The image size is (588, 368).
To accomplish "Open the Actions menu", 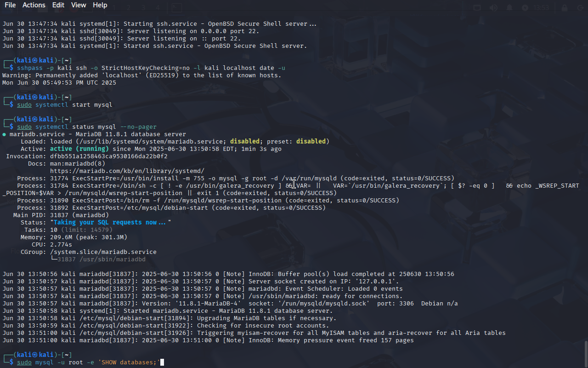I will (34, 5).
